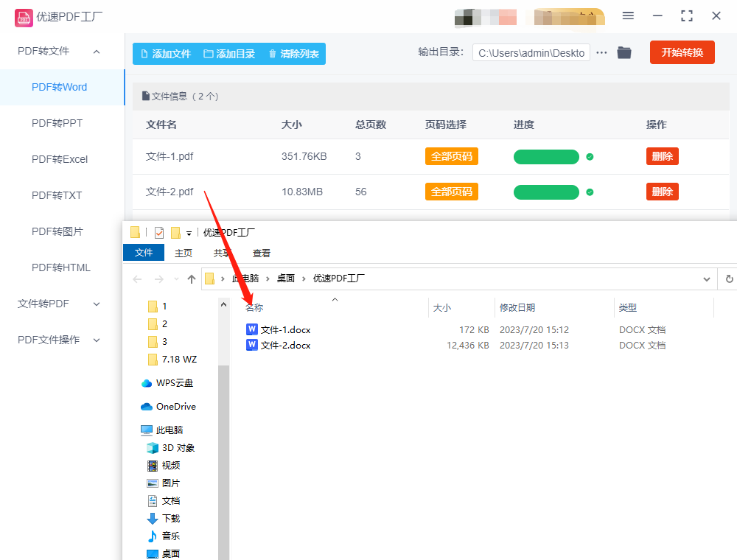
Task: Click the progress bar of 文件-2.pdf
Action: tap(546, 192)
